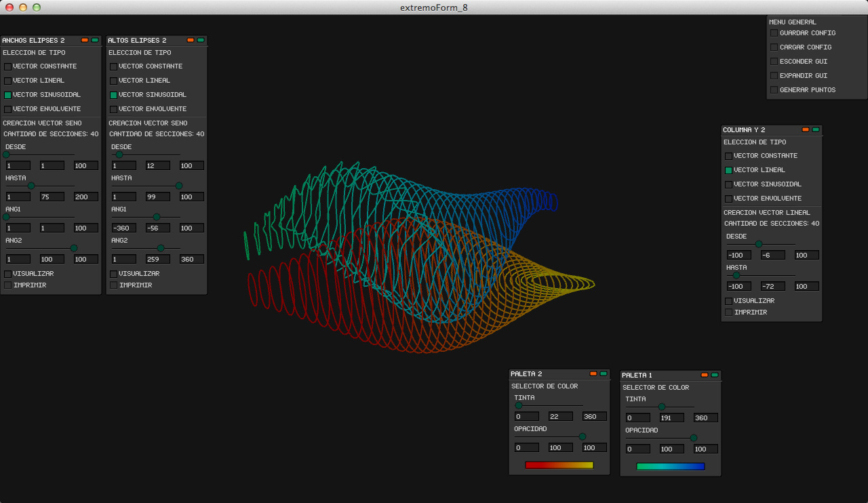The height and width of the screenshot is (503, 868).
Task: Toggle CARGAR CONFIG checkbox
Action: pos(774,47)
